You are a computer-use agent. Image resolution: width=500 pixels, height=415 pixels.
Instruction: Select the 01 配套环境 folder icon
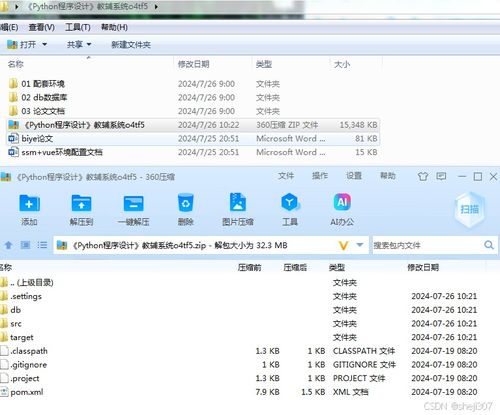tap(13, 83)
